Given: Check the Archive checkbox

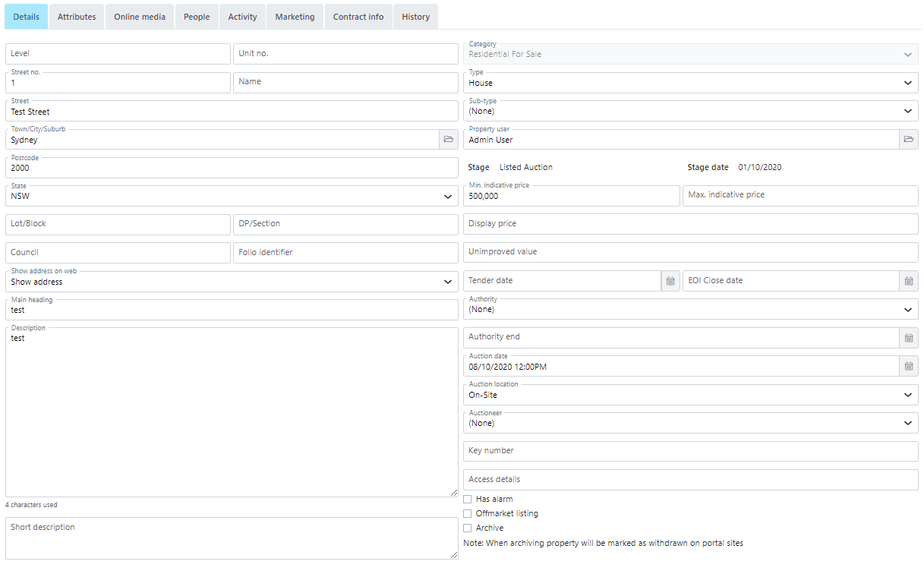Looking at the screenshot, I should click(468, 528).
